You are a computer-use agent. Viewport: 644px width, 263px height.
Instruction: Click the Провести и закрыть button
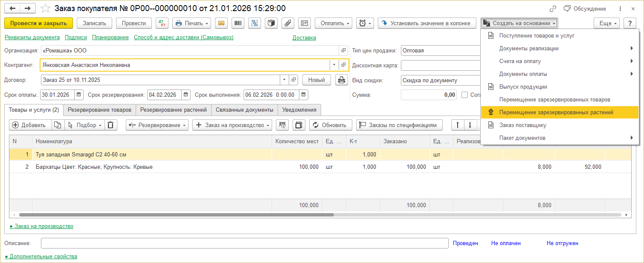[x=38, y=23]
